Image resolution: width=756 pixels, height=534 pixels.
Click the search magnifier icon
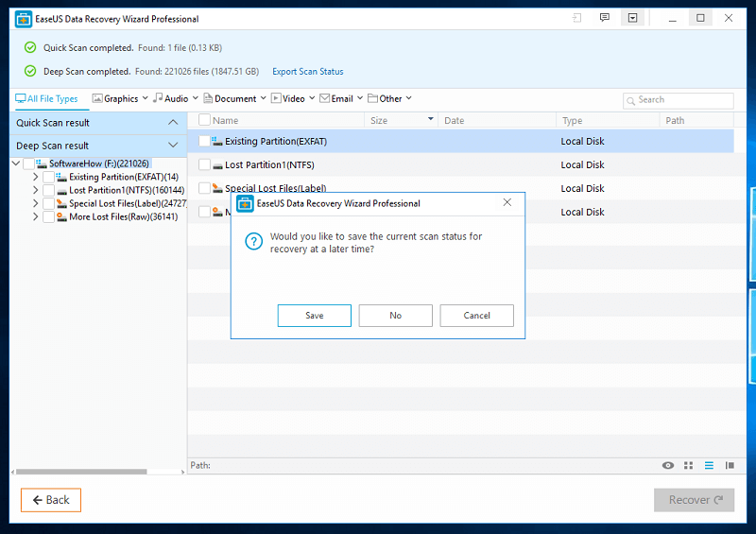(630, 101)
